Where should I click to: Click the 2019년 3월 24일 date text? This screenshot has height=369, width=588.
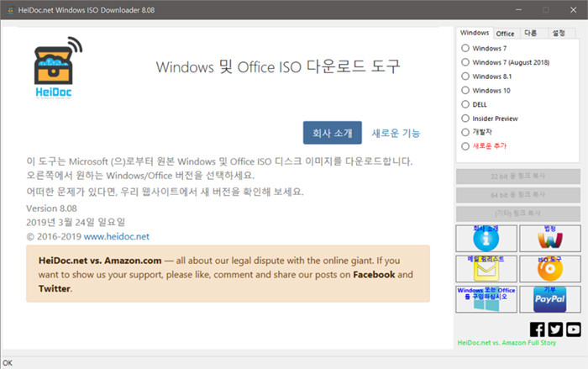pos(76,222)
